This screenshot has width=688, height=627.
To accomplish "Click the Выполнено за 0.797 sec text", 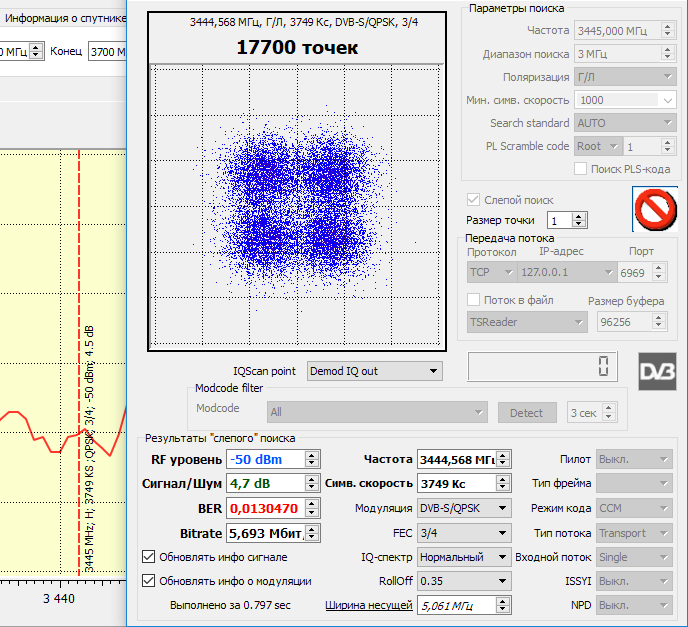I will (x=230, y=605).
